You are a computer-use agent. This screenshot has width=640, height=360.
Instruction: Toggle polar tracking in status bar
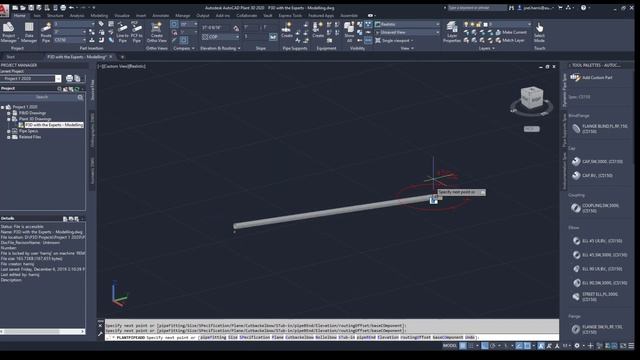coord(493,346)
